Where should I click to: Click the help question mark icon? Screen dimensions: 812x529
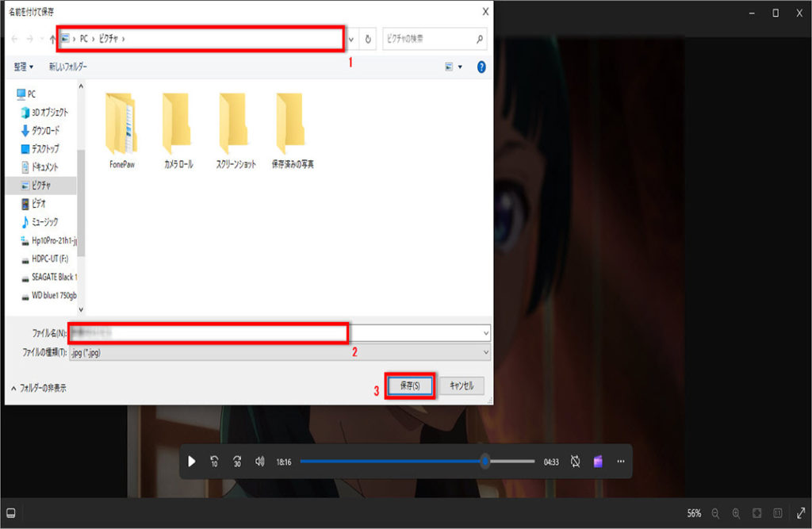pyautogui.click(x=481, y=67)
